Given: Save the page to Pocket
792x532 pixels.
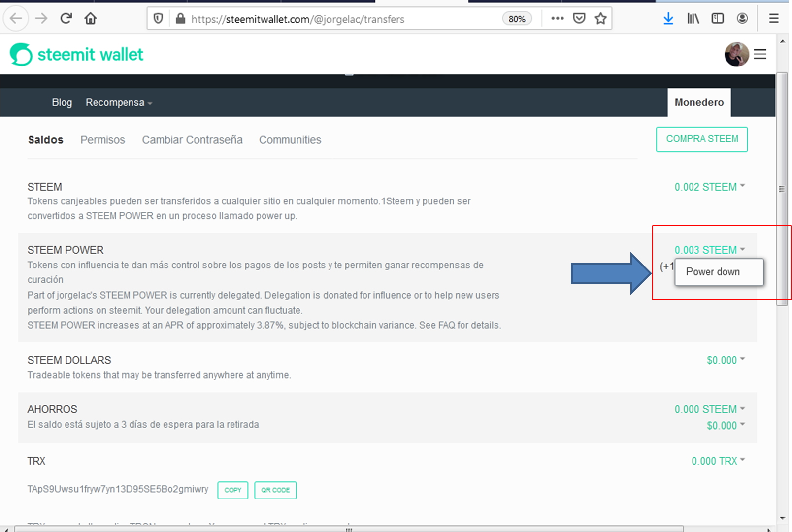Looking at the screenshot, I should pos(579,19).
